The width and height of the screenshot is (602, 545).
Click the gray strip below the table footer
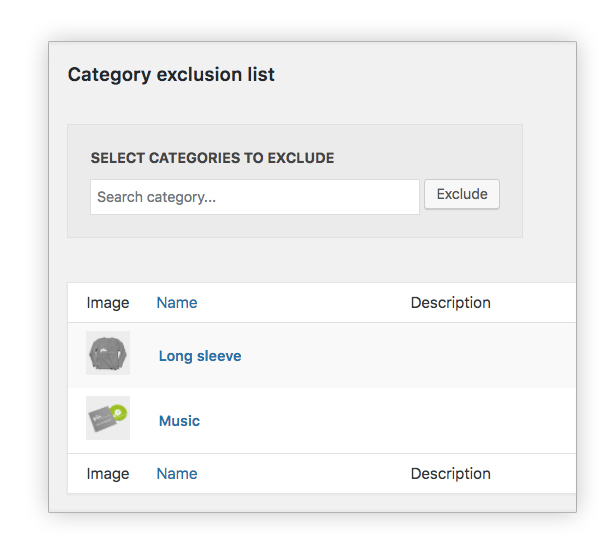tap(312, 502)
